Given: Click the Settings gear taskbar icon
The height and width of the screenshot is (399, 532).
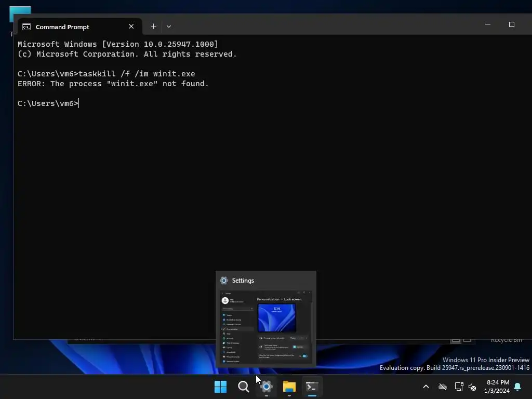Looking at the screenshot, I should [267, 387].
